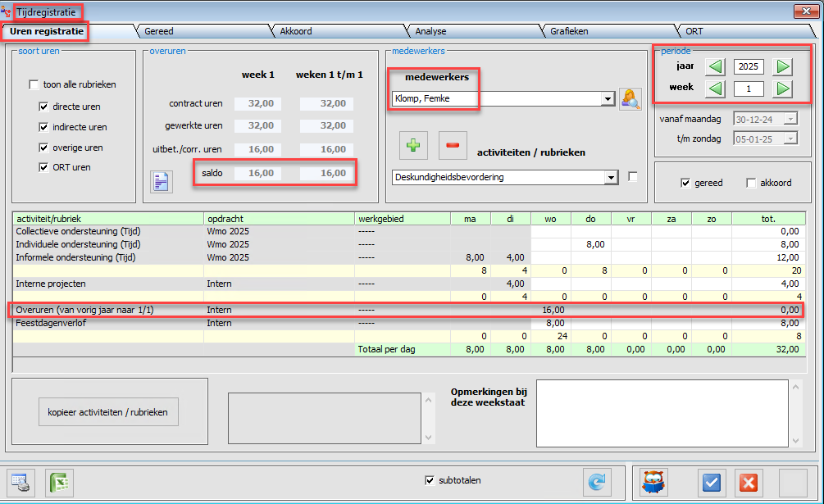Open the 'vanaf maandag' date dropdown
Image resolution: width=824 pixels, height=504 pixels.
coord(791,119)
